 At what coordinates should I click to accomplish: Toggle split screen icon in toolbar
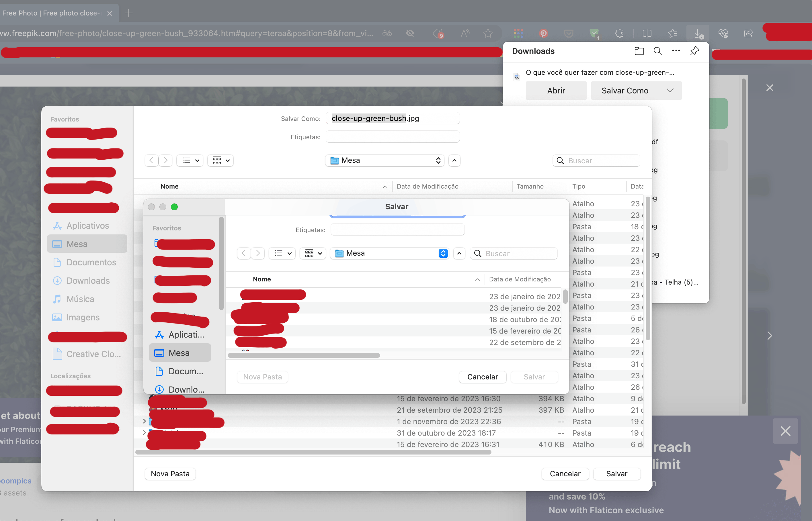(x=647, y=33)
